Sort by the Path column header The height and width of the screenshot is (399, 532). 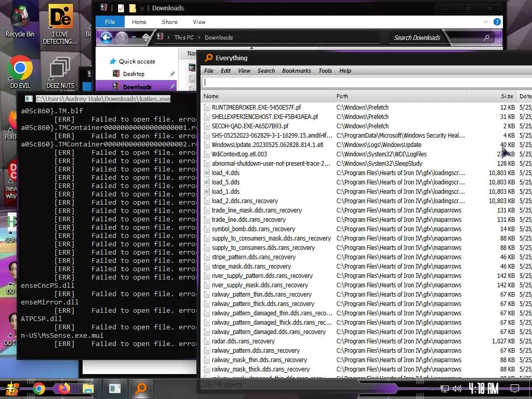coord(400,96)
